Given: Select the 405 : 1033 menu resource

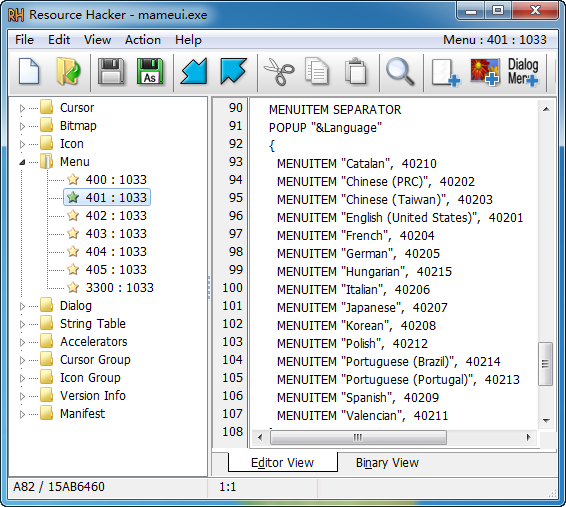Looking at the screenshot, I should (x=116, y=270).
